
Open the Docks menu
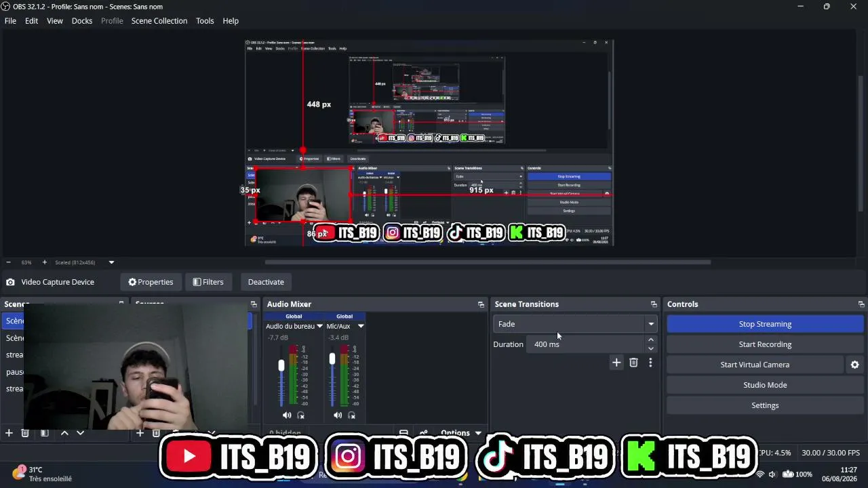tap(82, 21)
